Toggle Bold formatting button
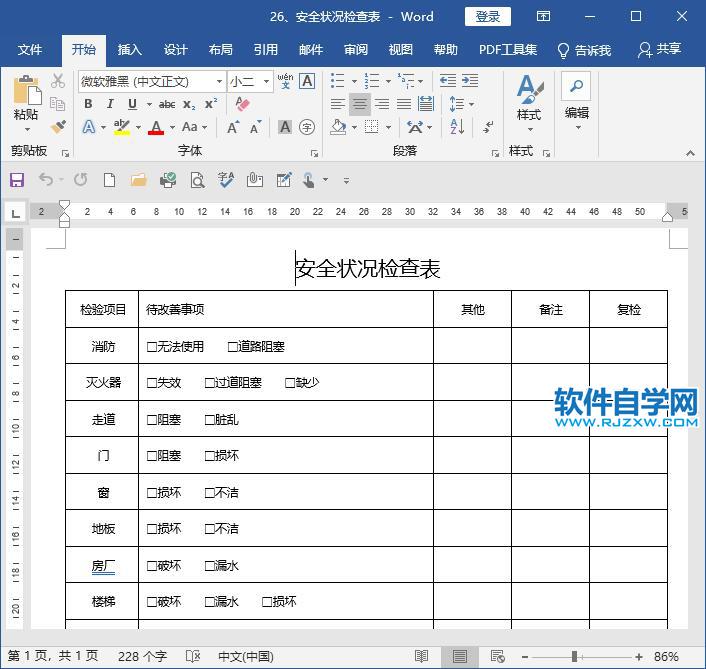 (88, 104)
